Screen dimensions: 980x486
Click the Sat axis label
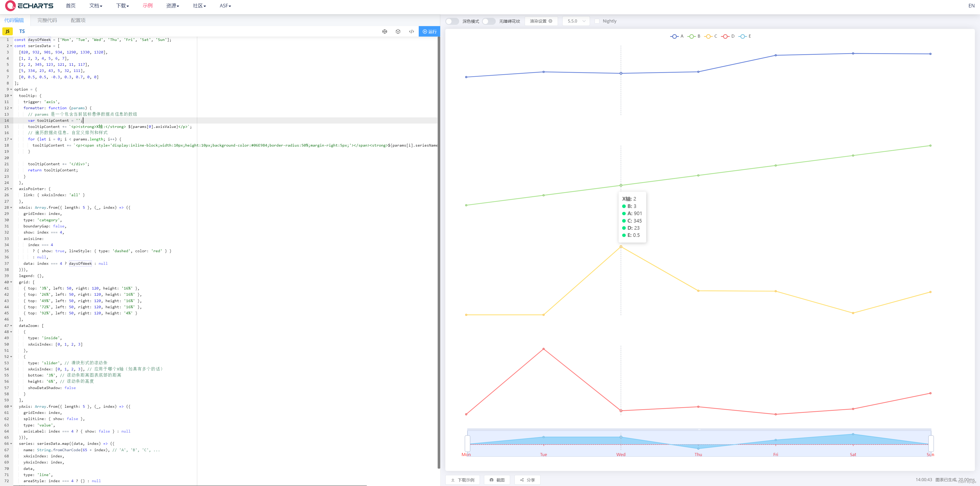(853, 455)
